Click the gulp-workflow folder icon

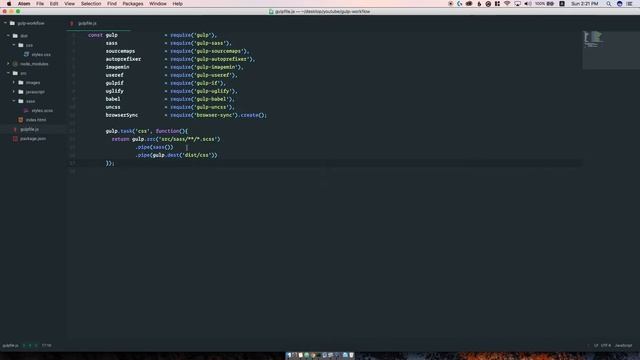click(x=12, y=23)
